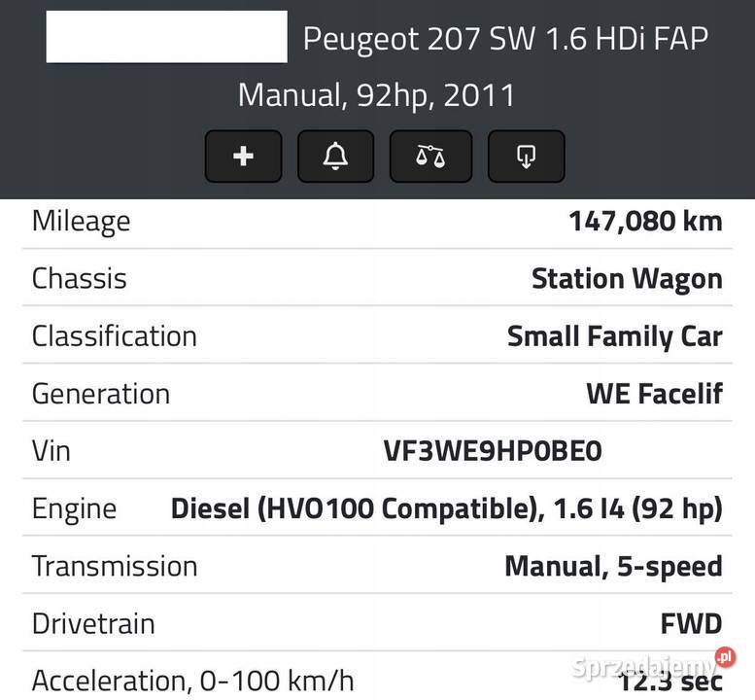This screenshot has height=700, width=755.
Task: Click the Small Family Car value
Action: coord(614,336)
